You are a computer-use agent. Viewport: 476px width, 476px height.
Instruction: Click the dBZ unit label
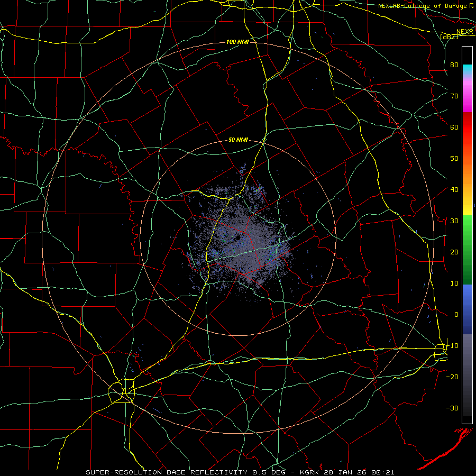pyautogui.click(x=450, y=36)
